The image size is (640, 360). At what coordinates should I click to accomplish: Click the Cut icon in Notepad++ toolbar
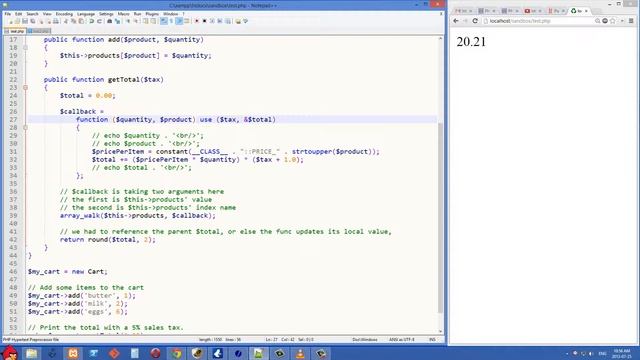click(65, 21)
